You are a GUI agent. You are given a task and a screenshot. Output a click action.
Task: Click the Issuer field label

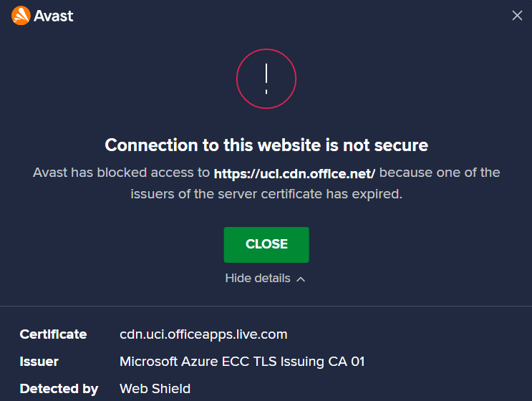pyautogui.click(x=39, y=362)
